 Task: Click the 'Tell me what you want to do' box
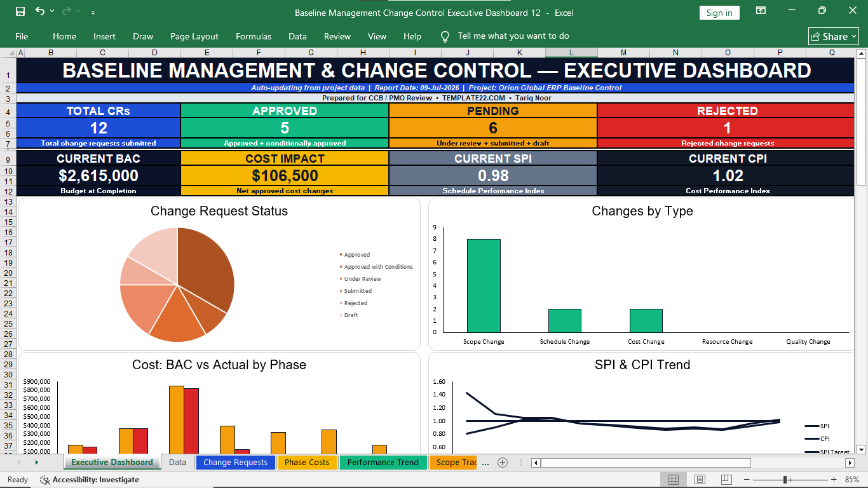[513, 36]
